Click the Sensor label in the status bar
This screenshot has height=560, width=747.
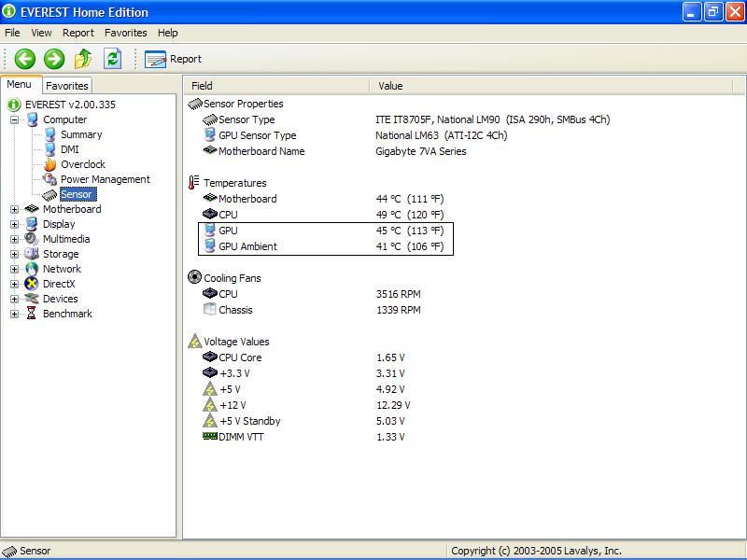(35, 551)
